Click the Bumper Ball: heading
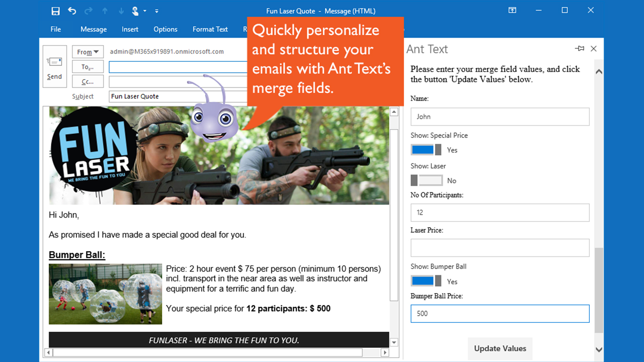 point(77,255)
